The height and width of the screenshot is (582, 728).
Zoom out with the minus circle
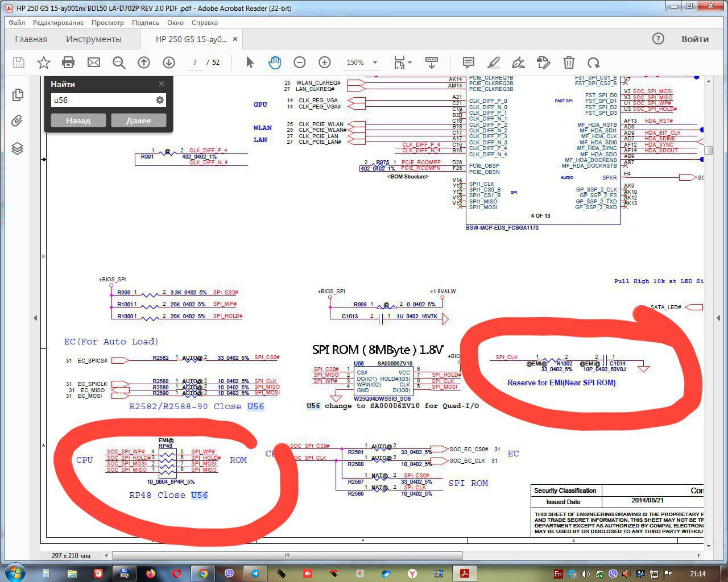(300, 63)
